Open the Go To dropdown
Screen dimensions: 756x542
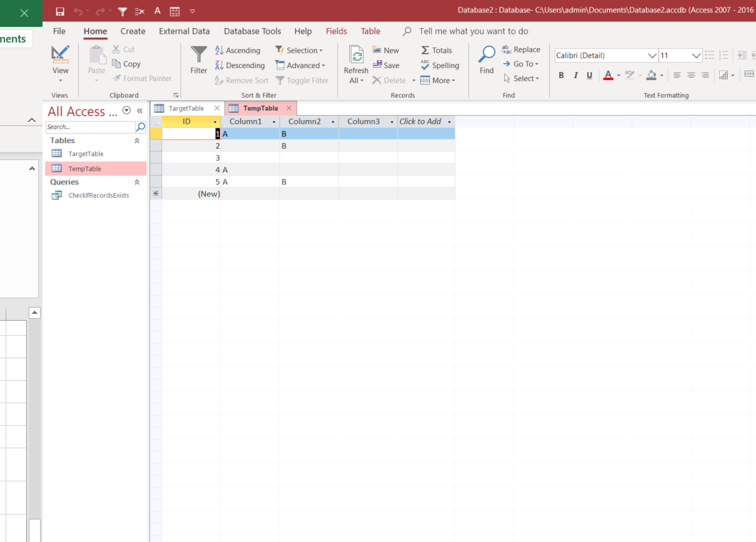click(520, 64)
